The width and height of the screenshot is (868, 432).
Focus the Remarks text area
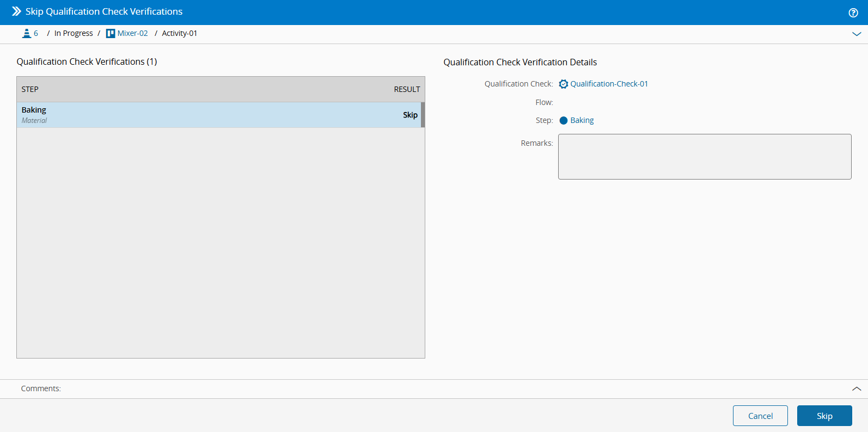coord(704,157)
